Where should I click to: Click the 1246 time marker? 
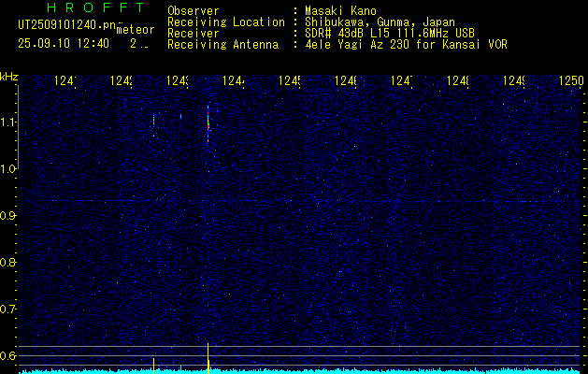345,80
